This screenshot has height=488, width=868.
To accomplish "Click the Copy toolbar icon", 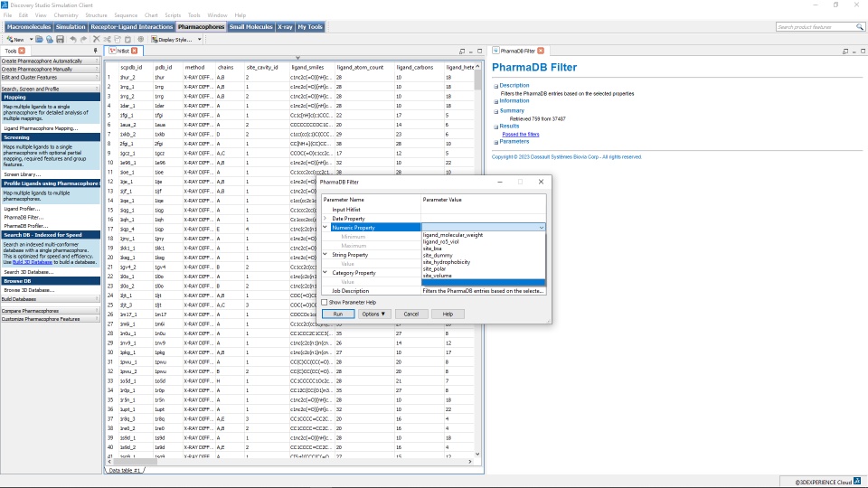I will pos(118,39).
